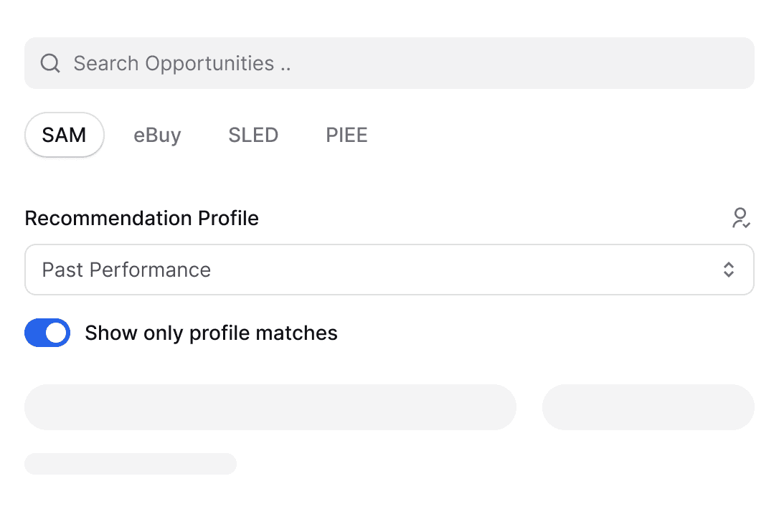Click the eBuy source filter text
The width and height of the screenshot is (779, 532).
[157, 135]
